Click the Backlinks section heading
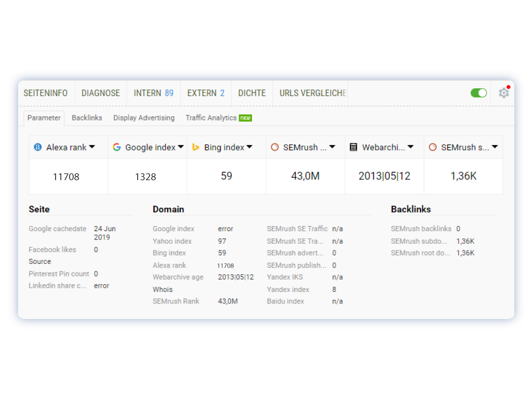 (x=411, y=209)
